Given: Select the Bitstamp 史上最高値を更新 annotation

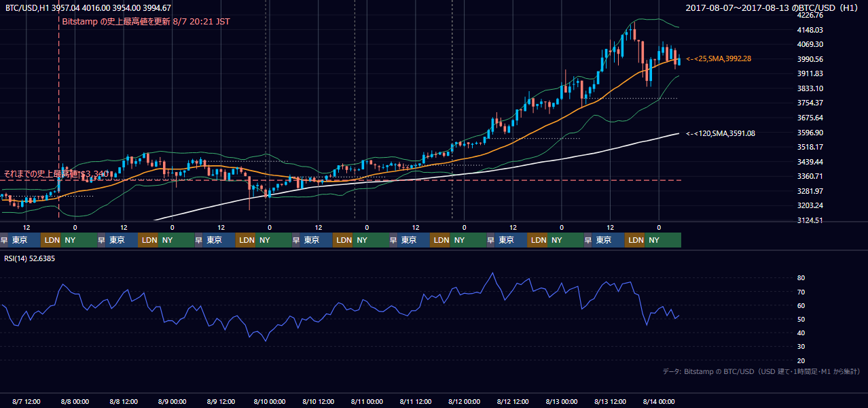Looking at the screenshot, I should (145, 21).
